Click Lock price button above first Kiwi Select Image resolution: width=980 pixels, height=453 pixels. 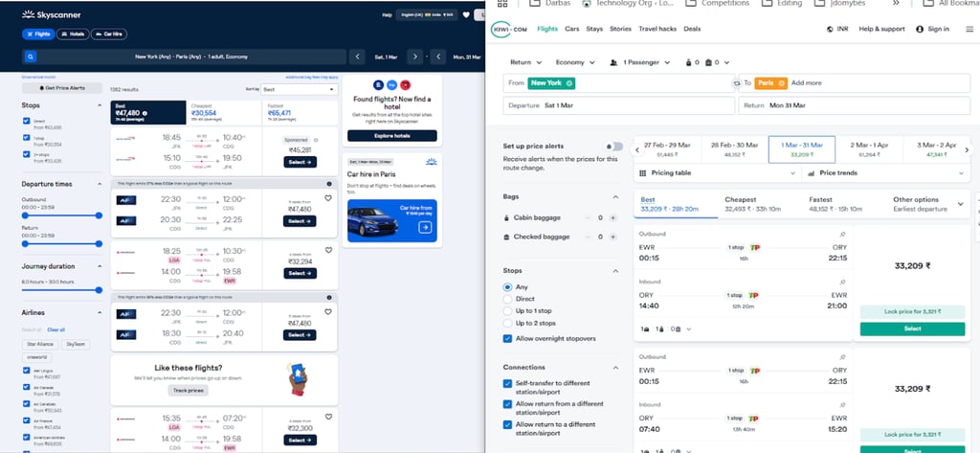coord(912,311)
